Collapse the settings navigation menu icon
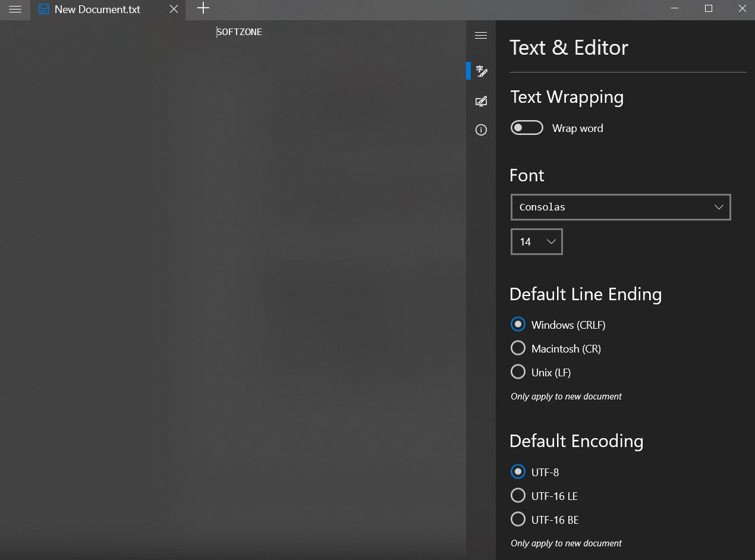Viewport: 755px width, 560px height. 481,36
